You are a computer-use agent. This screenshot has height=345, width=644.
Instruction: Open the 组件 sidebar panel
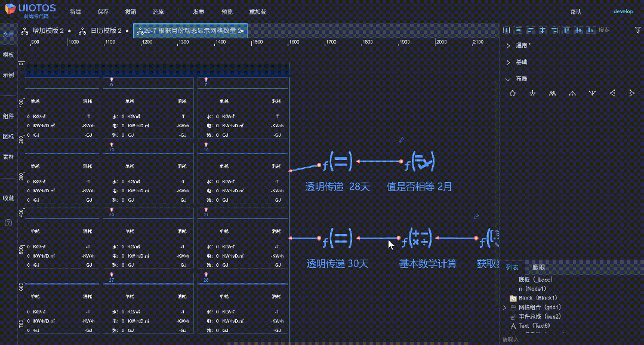pyautogui.click(x=8, y=116)
